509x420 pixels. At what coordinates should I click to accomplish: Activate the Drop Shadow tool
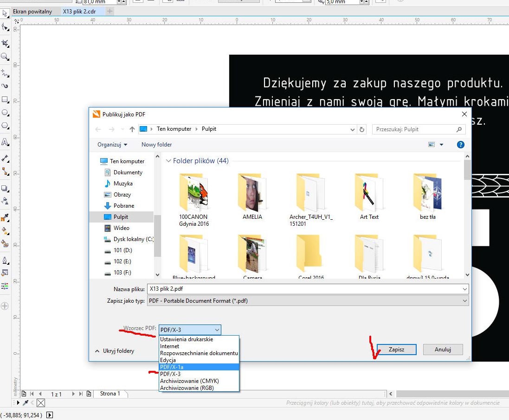[5, 188]
